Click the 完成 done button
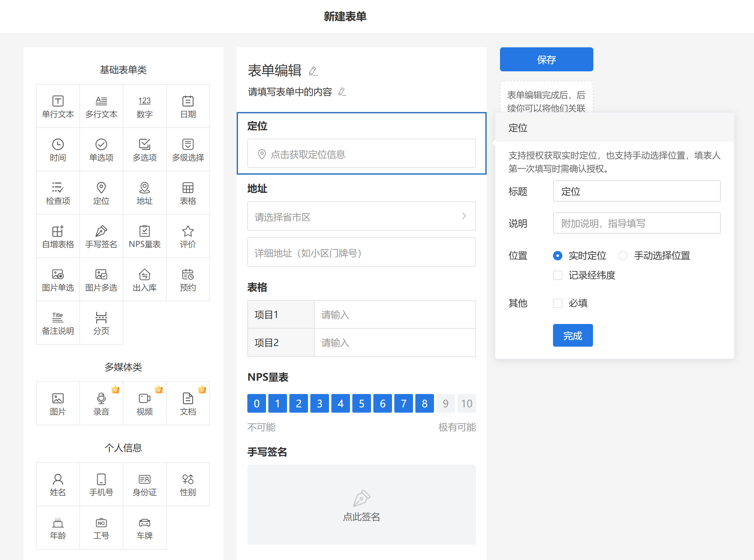 [573, 336]
